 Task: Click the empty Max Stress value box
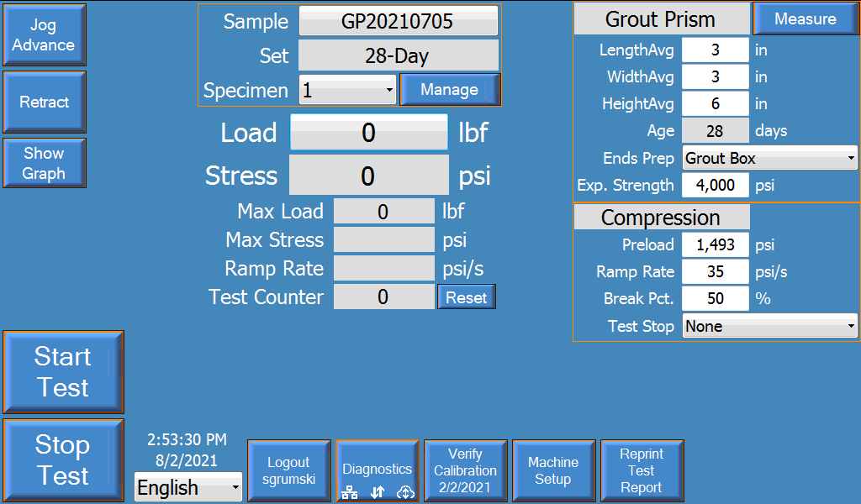pyautogui.click(x=383, y=240)
